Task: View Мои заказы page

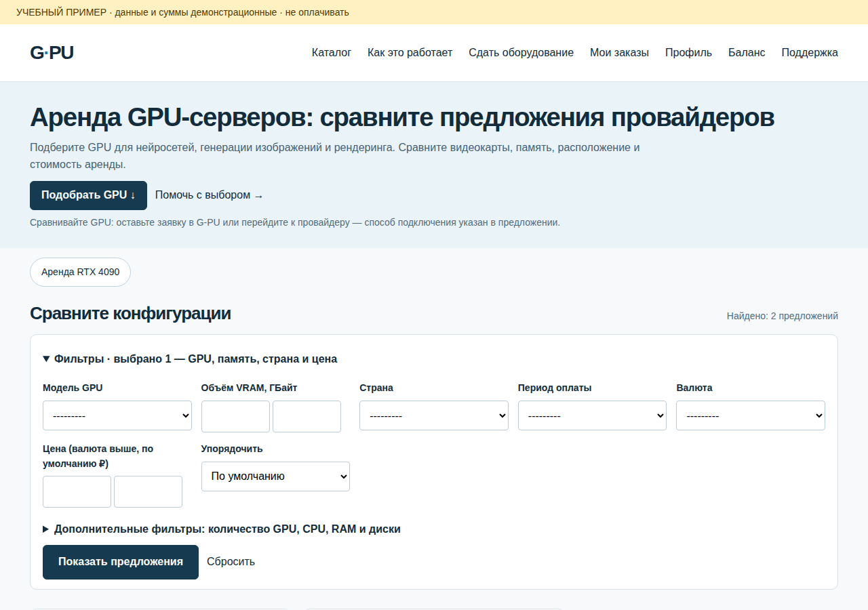Action: 619,53
